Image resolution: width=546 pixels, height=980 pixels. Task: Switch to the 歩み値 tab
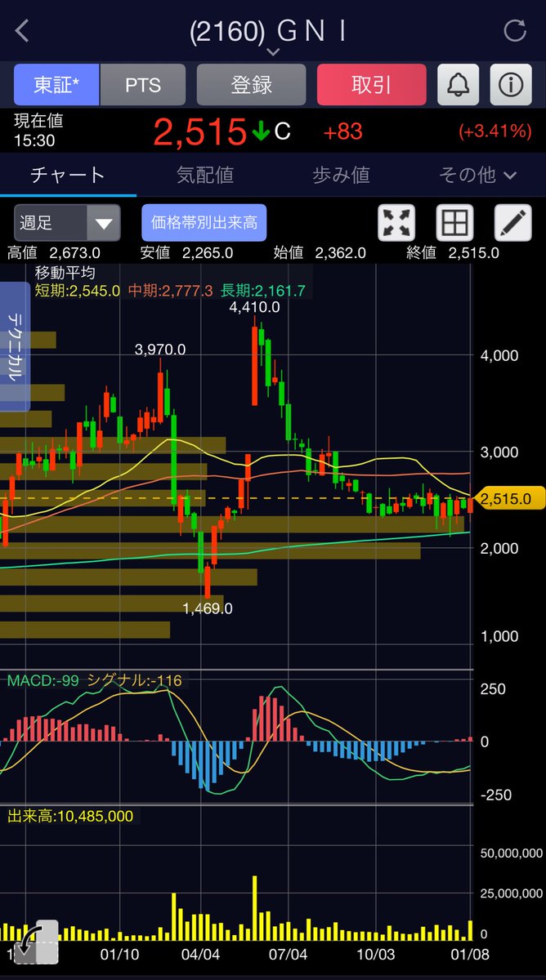coord(341,174)
